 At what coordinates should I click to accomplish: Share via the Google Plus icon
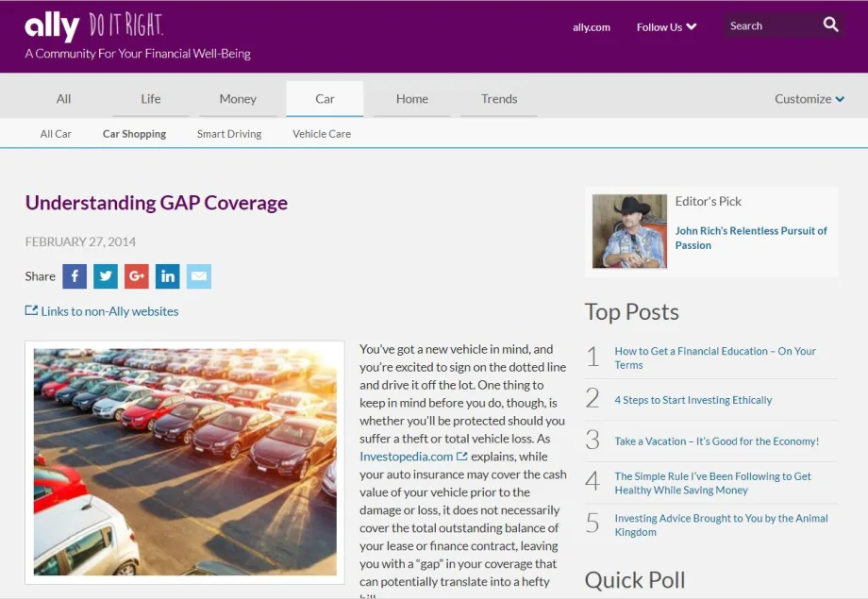click(x=137, y=276)
